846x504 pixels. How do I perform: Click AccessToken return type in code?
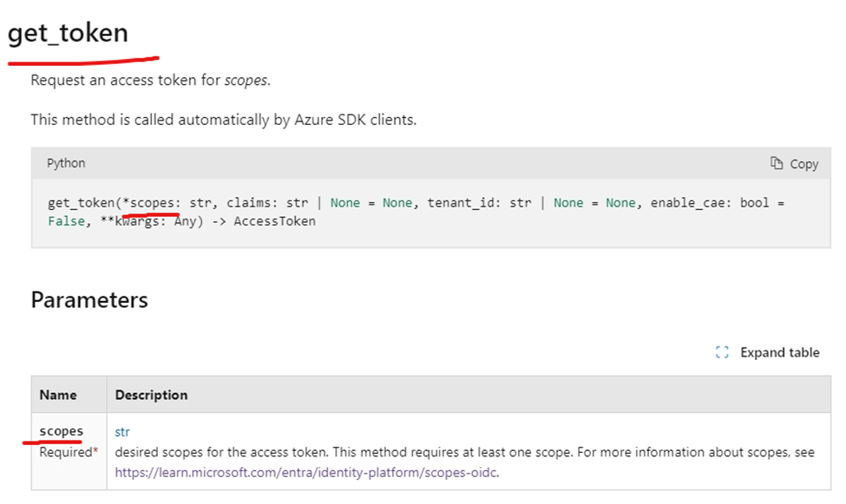click(x=274, y=221)
